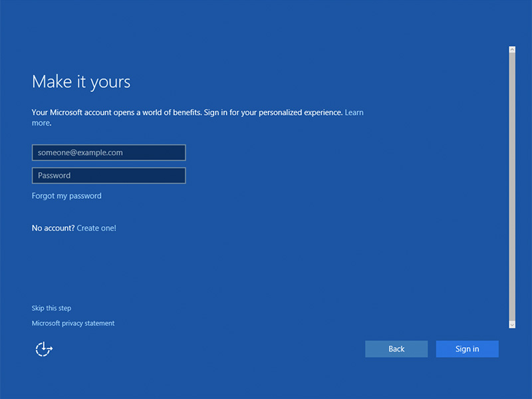
Task: Open the Learn more link
Action: [x=354, y=113]
